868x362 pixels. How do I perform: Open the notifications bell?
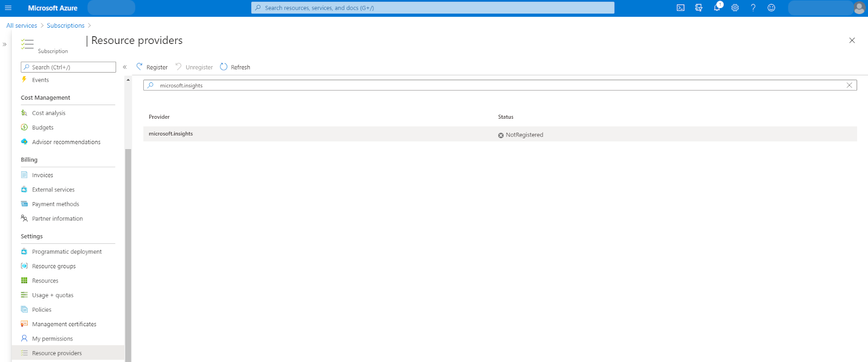(x=717, y=7)
